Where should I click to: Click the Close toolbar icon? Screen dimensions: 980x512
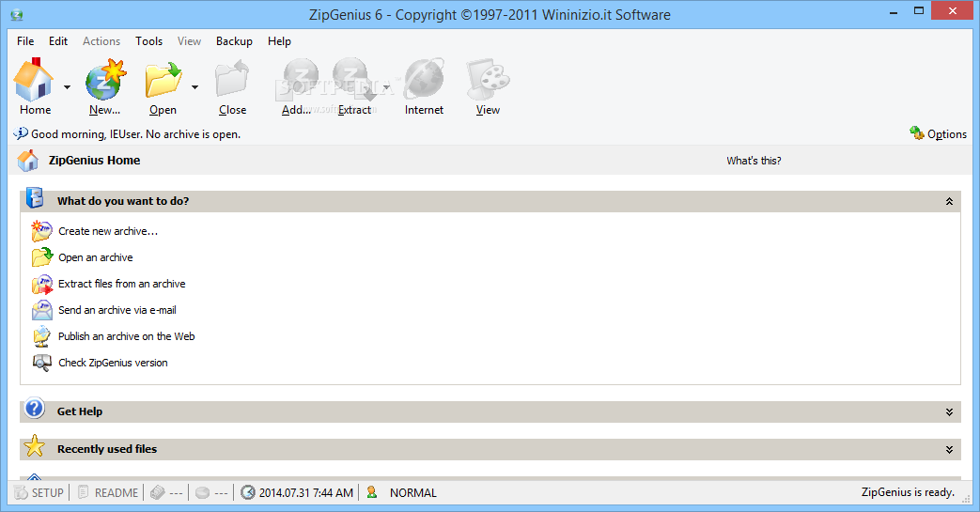coord(232,80)
